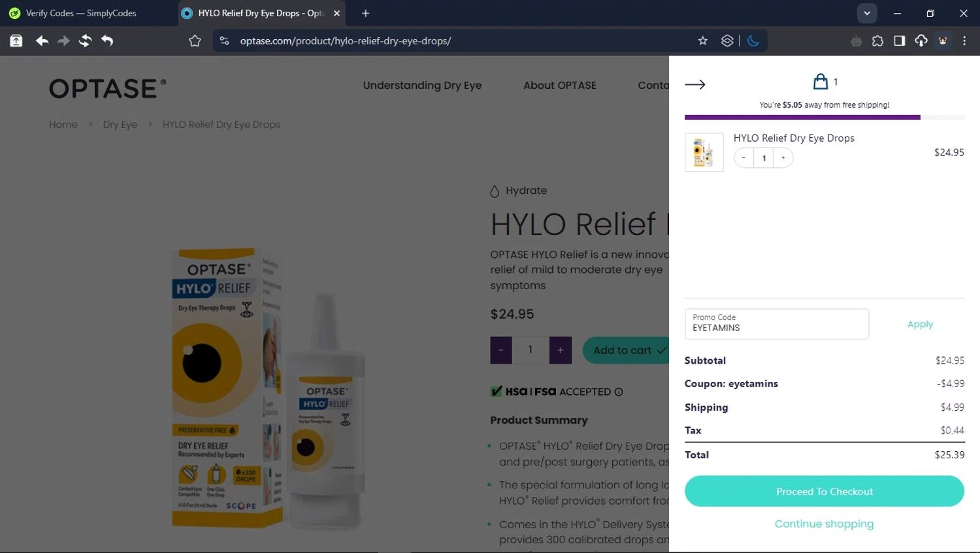Click the layers icon in address bar
Screen dimensions: 980x553
click(x=727, y=41)
